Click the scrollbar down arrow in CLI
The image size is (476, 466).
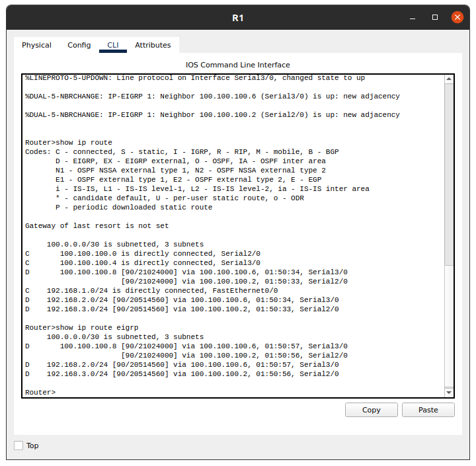point(449,392)
